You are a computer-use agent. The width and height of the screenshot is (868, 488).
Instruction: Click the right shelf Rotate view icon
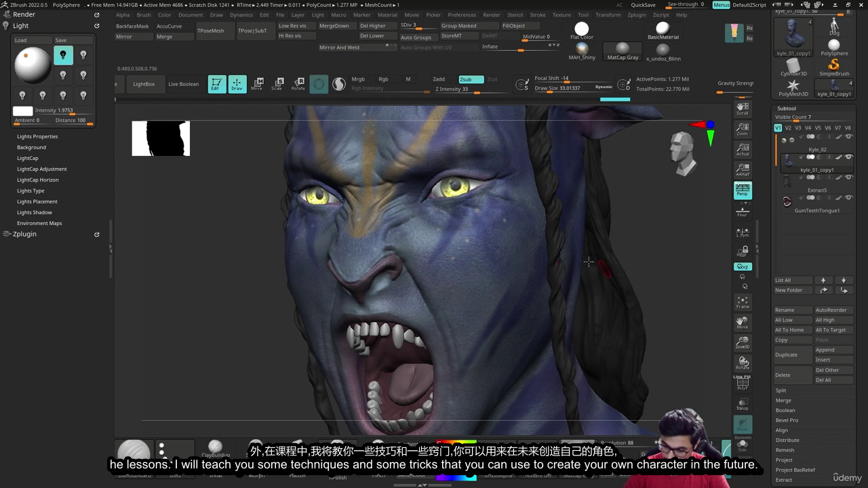point(743,363)
